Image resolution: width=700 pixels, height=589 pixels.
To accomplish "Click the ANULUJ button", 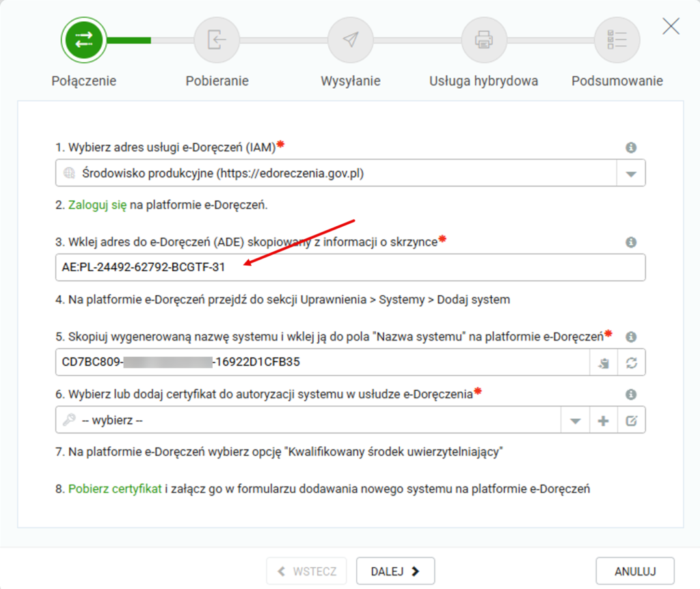I will [635, 571].
